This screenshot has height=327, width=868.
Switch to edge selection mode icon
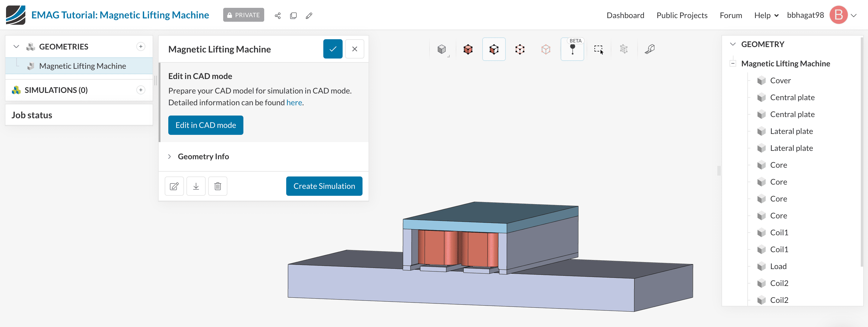click(520, 49)
